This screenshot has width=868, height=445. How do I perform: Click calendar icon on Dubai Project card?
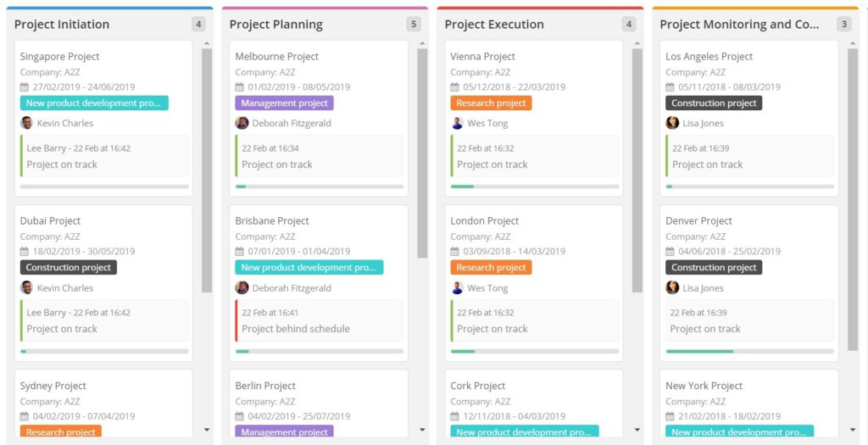tap(25, 252)
